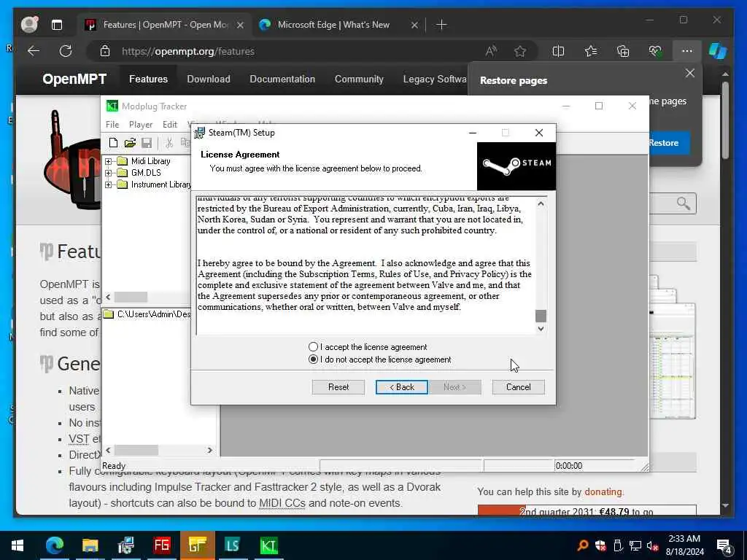The height and width of the screenshot is (560, 747).
Task: Click the donating link on OpenMPT page
Action: point(603,492)
